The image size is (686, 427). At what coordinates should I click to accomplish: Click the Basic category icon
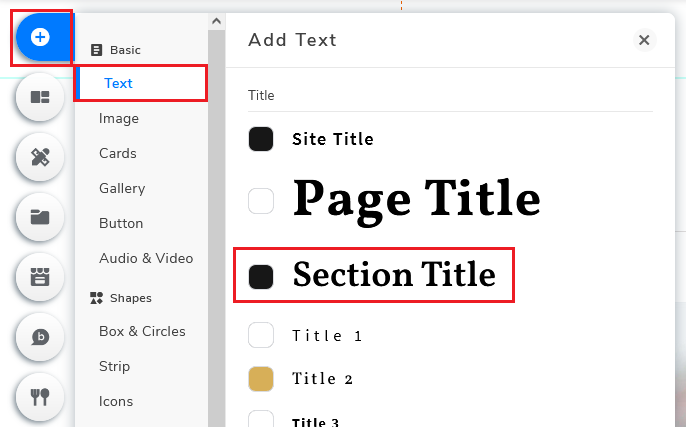pyautogui.click(x=96, y=50)
